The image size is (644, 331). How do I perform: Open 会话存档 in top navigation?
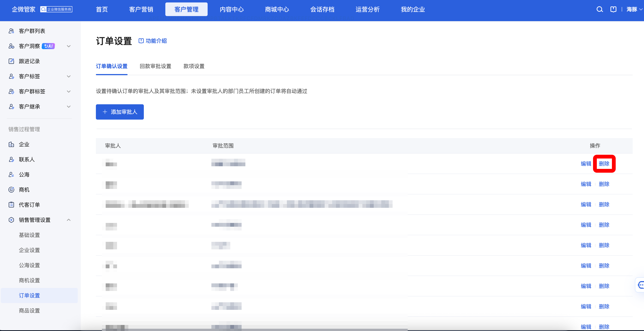pyautogui.click(x=322, y=9)
